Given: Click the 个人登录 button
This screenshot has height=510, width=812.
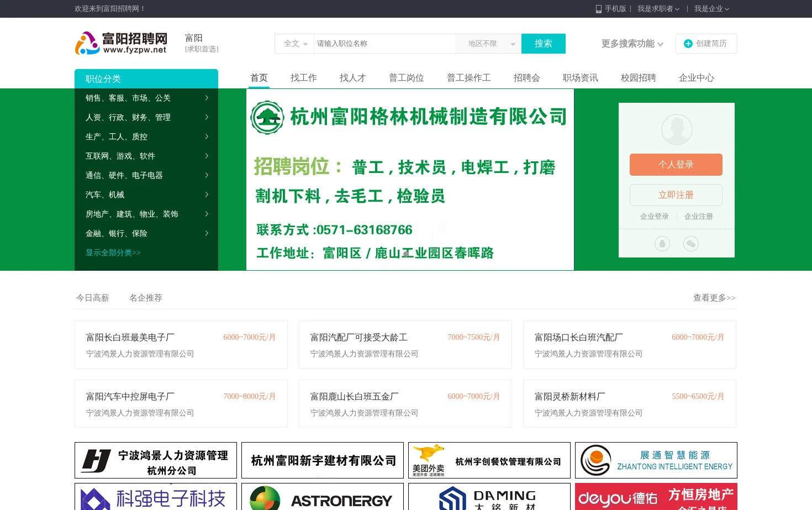Looking at the screenshot, I should (676, 165).
